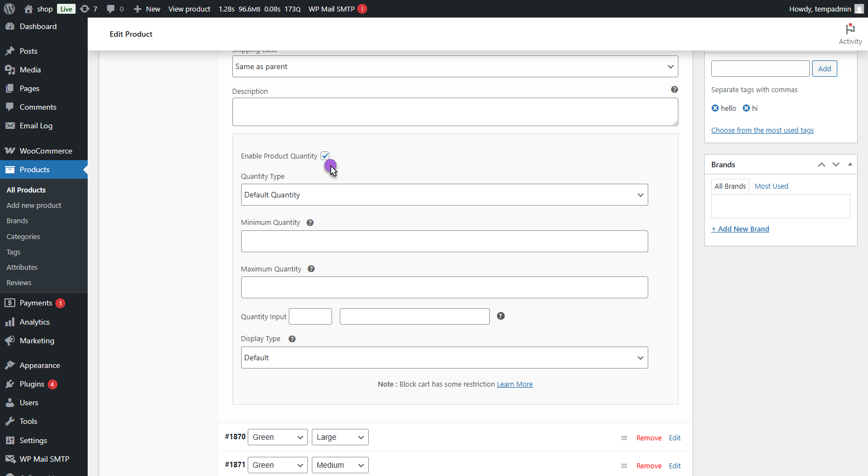Open the Quantity Type dropdown
This screenshot has height=476, width=868.
click(444, 195)
